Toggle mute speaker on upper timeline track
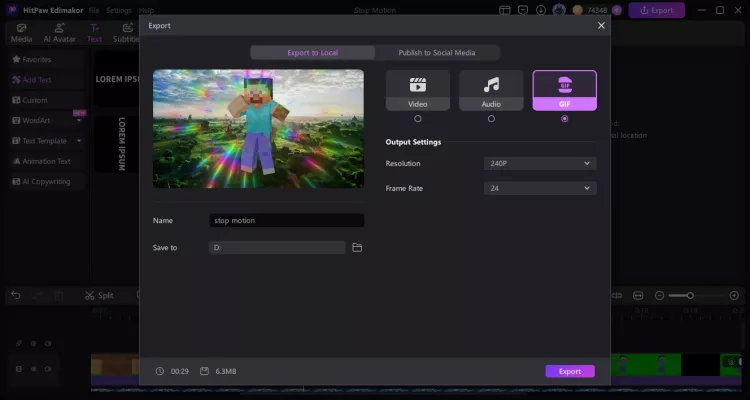 click(48, 344)
